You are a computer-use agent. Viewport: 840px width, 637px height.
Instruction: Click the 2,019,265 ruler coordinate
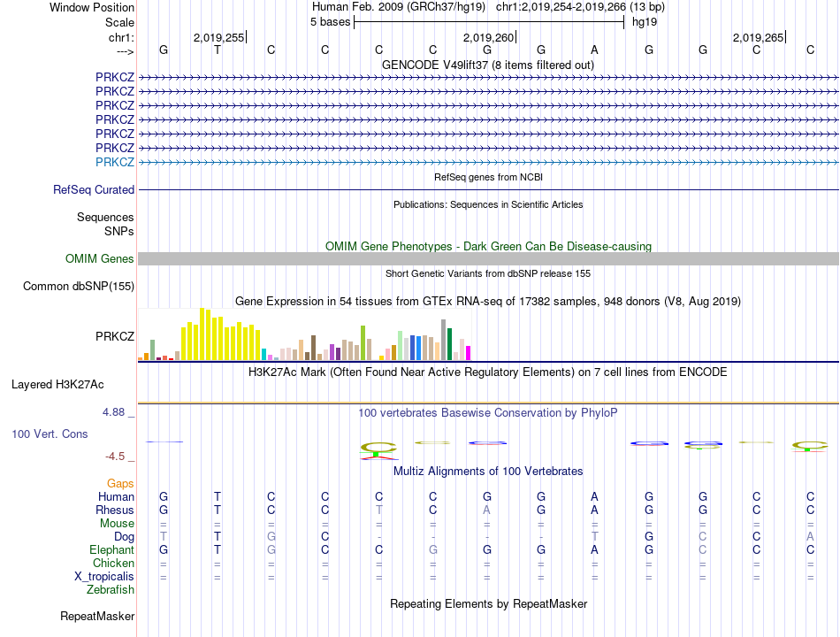pos(758,37)
